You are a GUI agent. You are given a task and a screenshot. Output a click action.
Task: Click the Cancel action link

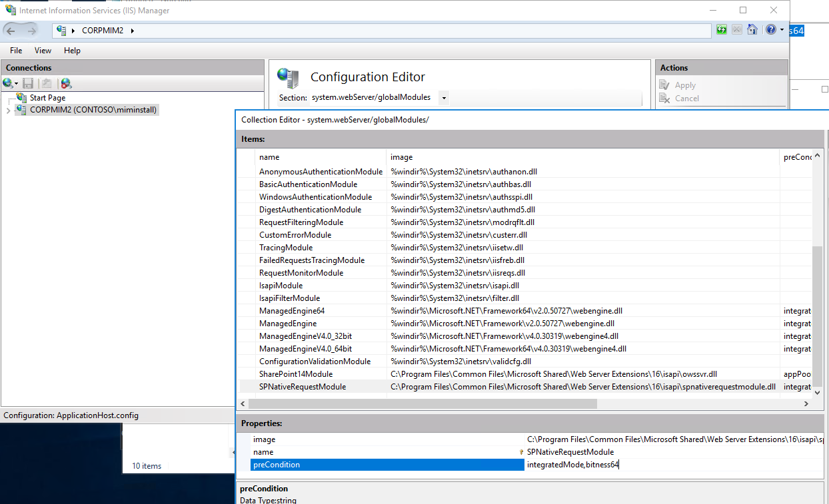(687, 98)
